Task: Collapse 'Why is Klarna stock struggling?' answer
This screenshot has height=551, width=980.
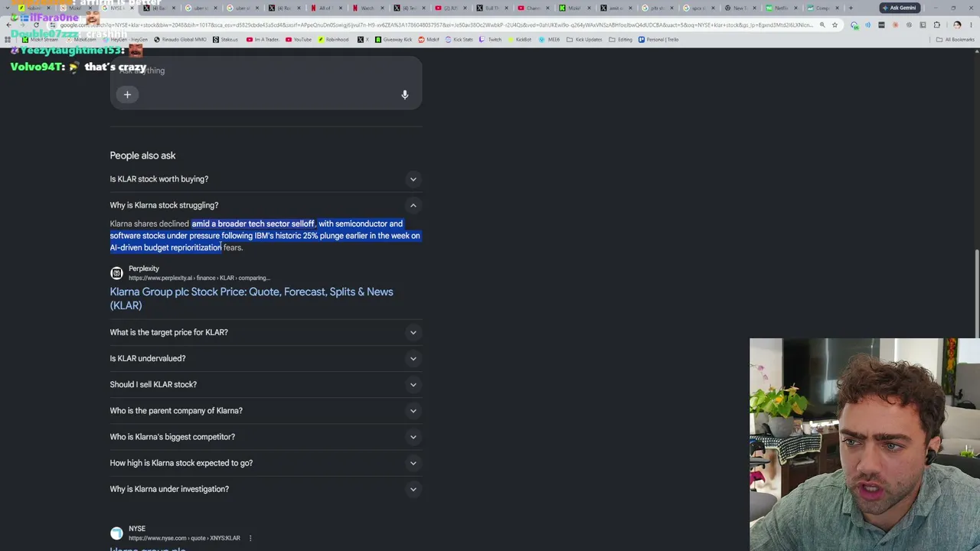Action: (x=266, y=205)
